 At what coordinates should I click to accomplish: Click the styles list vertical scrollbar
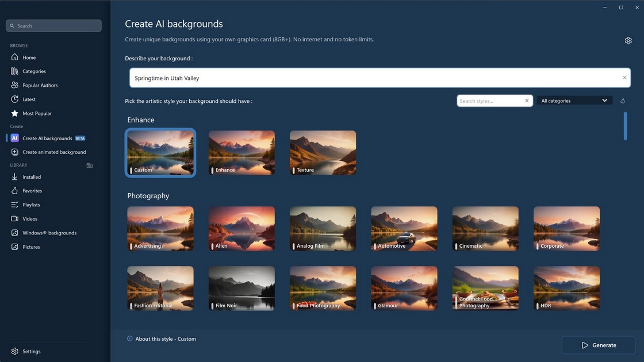click(x=626, y=126)
